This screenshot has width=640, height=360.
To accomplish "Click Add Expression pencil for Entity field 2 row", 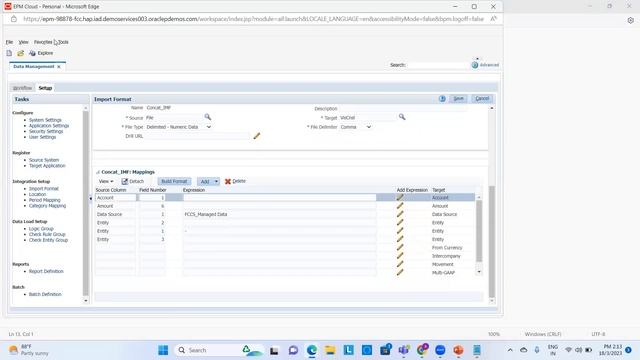I will pos(400,223).
